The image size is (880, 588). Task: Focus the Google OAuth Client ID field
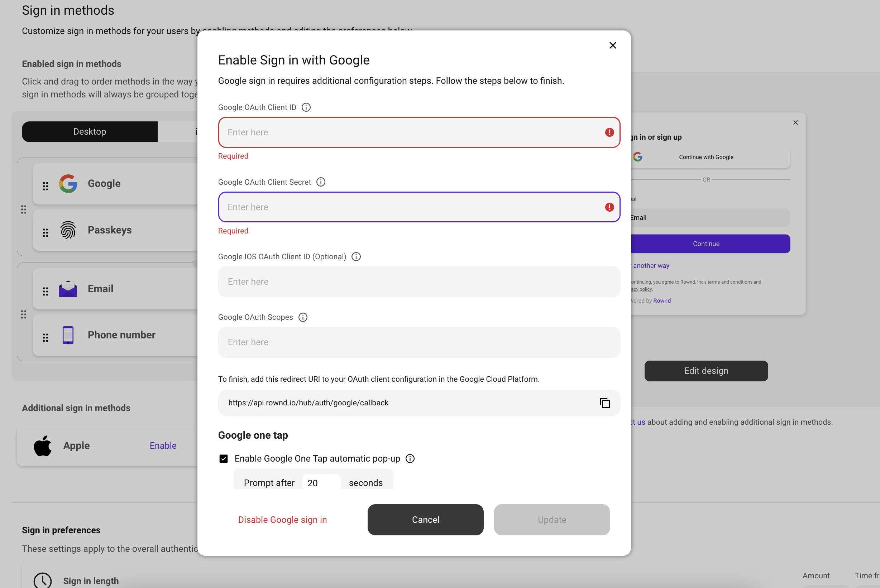[413, 132]
